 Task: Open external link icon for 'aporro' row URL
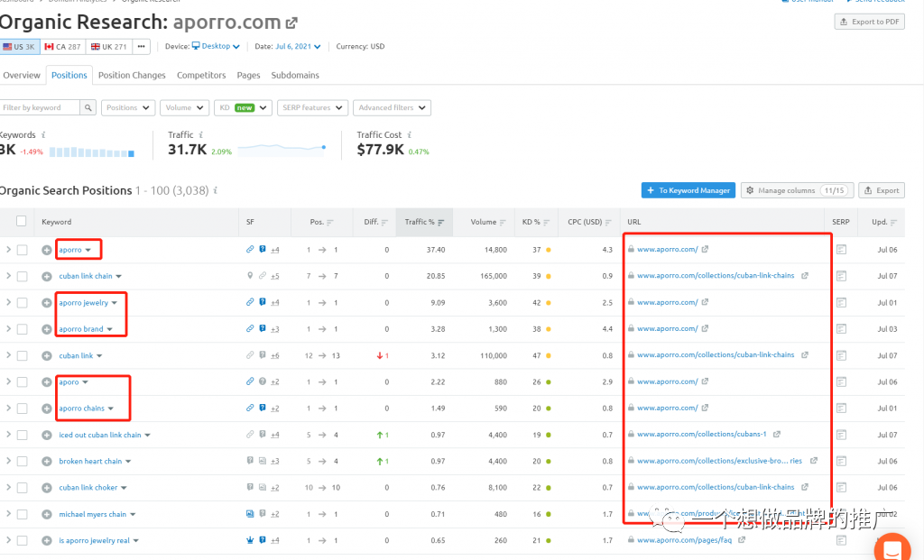705,249
